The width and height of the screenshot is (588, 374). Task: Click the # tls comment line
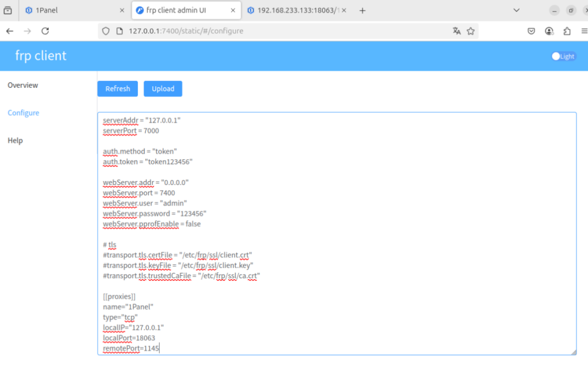(110, 245)
